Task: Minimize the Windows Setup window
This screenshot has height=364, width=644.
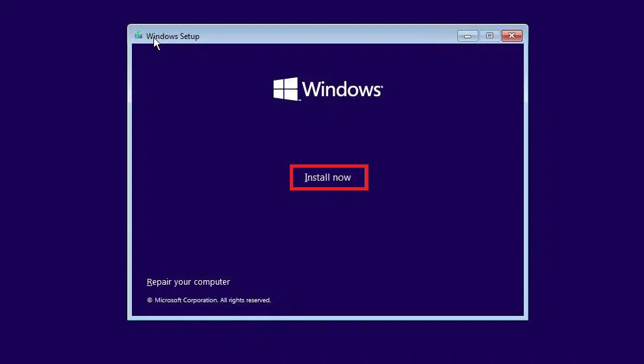Action: tap(467, 36)
